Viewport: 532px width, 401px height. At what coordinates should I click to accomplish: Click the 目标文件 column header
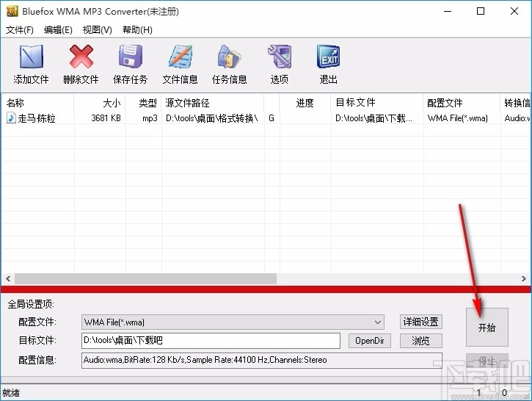point(377,103)
